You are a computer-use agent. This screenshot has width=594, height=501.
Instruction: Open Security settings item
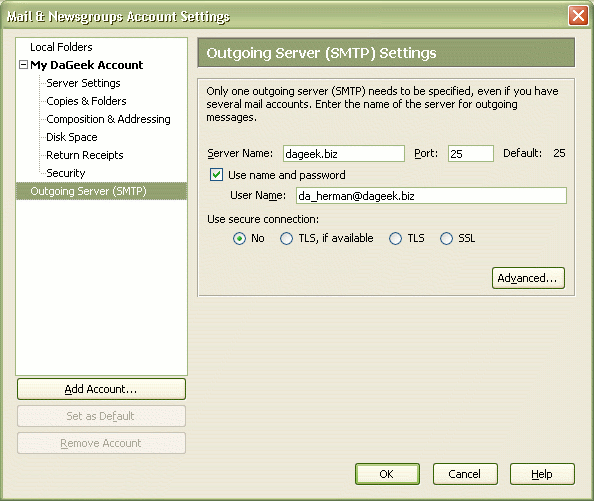click(66, 173)
